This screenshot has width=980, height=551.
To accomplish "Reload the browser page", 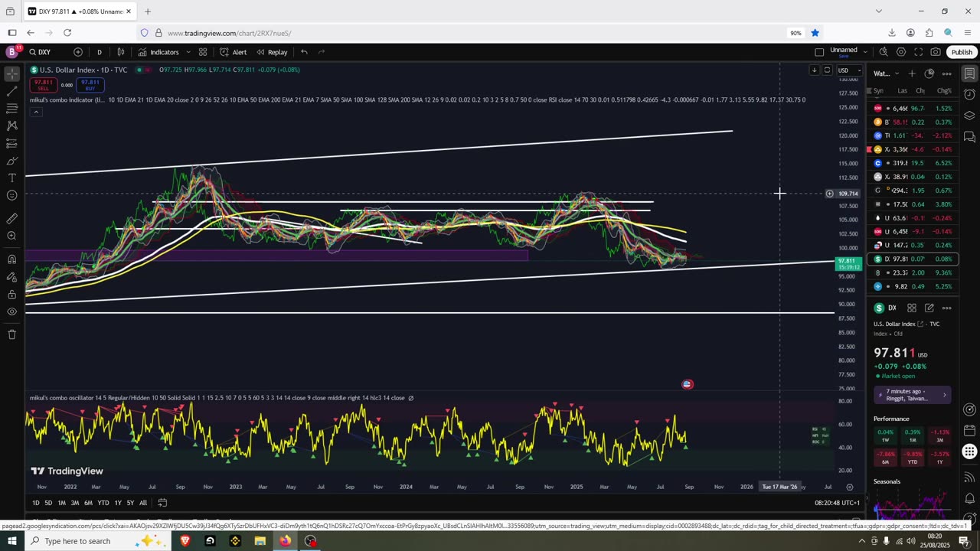I will tap(67, 33).
